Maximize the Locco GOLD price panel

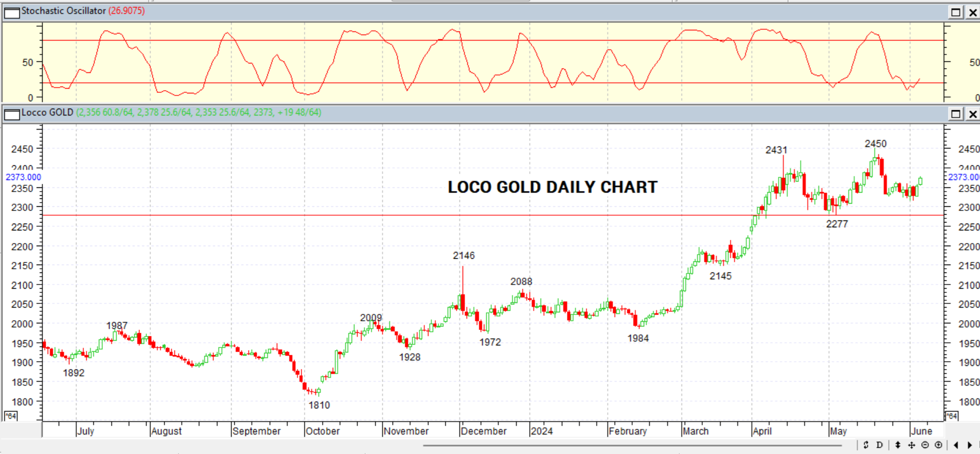(x=956, y=114)
